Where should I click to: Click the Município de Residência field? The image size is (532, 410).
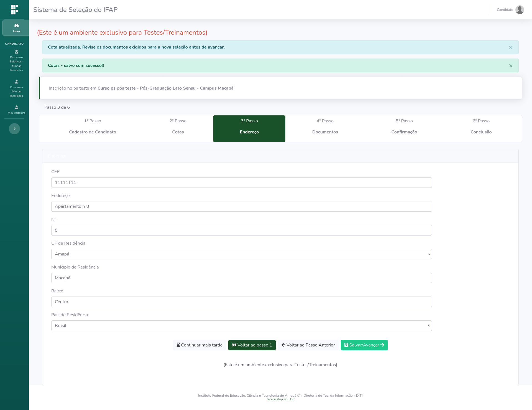[242, 278]
